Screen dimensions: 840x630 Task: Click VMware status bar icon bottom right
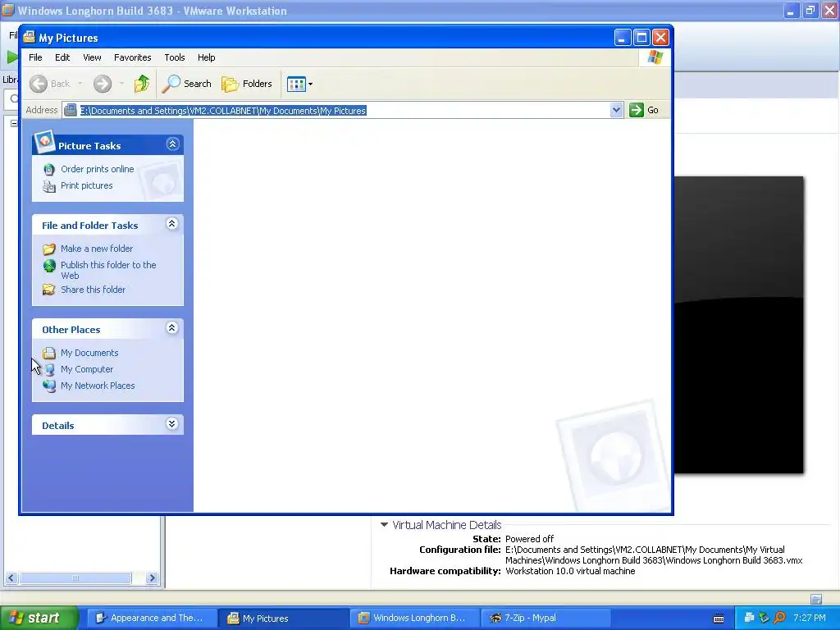coord(816,599)
